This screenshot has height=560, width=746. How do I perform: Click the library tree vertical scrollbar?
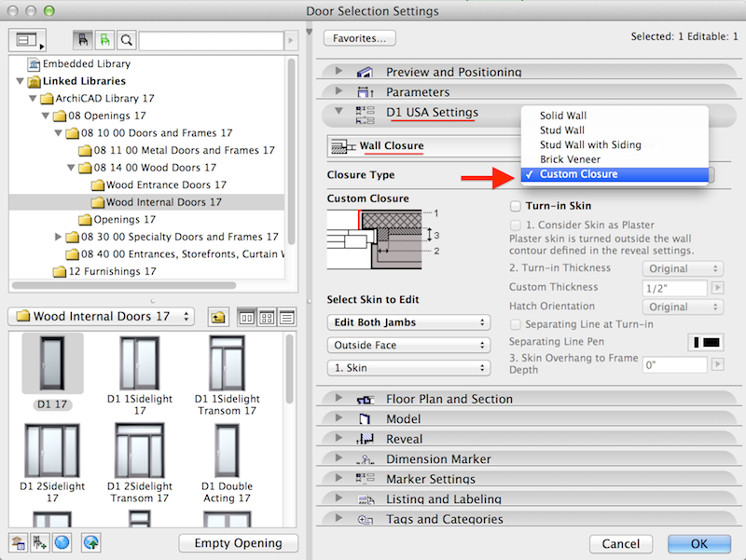coord(291,152)
